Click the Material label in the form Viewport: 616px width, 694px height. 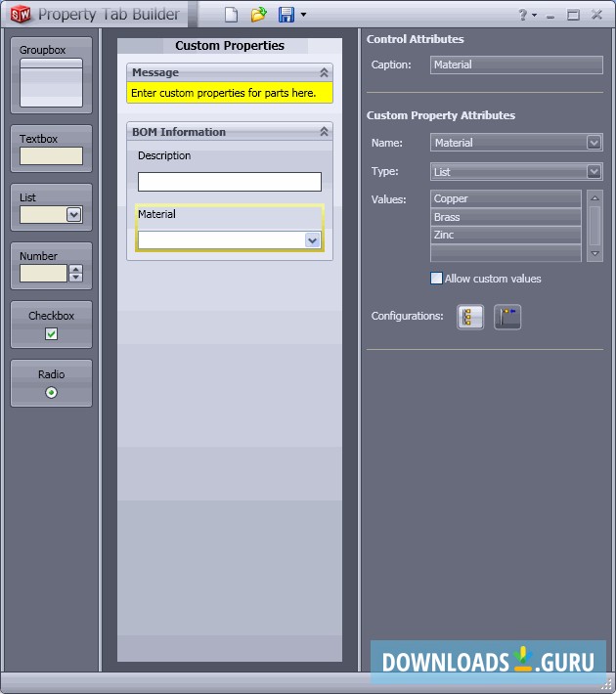pyautogui.click(x=156, y=214)
